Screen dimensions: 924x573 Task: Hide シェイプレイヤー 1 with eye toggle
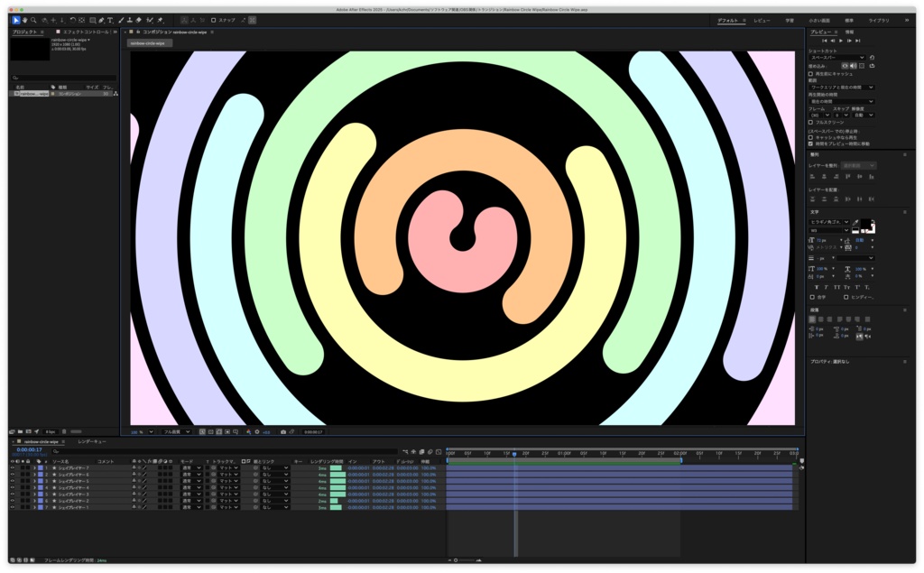(13, 507)
